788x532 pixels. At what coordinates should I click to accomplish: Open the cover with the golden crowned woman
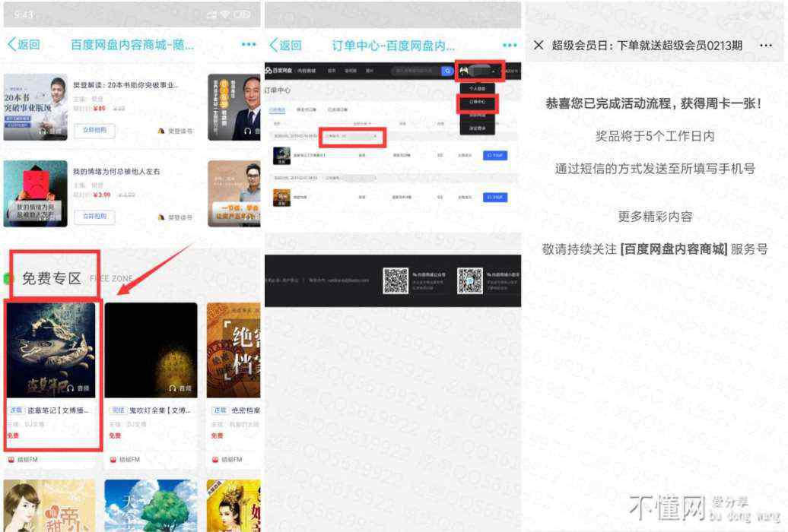pos(234,505)
